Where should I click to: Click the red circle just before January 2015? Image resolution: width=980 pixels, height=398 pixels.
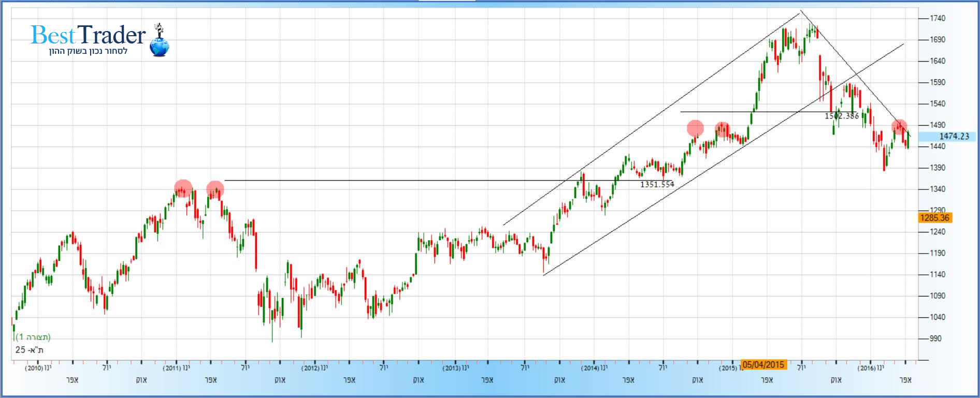coord(722,129)
